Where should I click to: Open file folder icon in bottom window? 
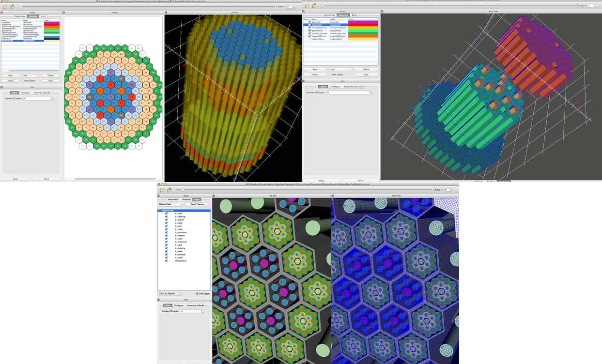[x=162, y=190]
